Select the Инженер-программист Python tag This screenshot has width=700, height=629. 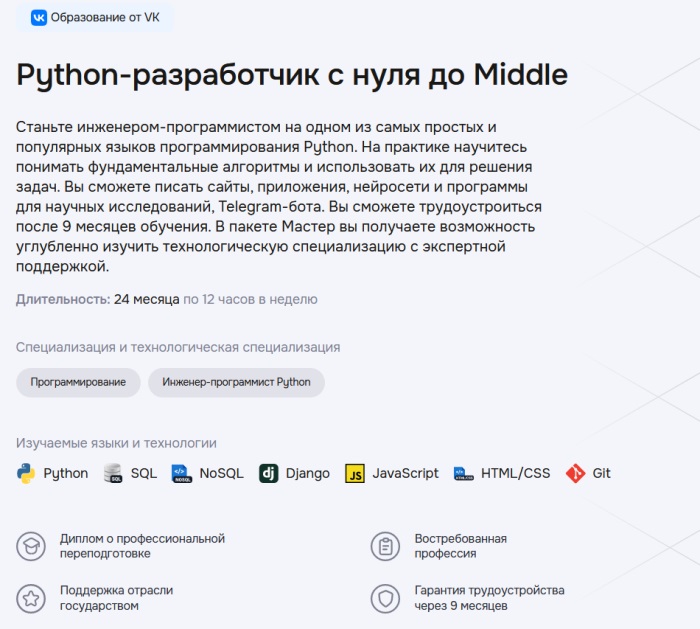tap(236, 383)
